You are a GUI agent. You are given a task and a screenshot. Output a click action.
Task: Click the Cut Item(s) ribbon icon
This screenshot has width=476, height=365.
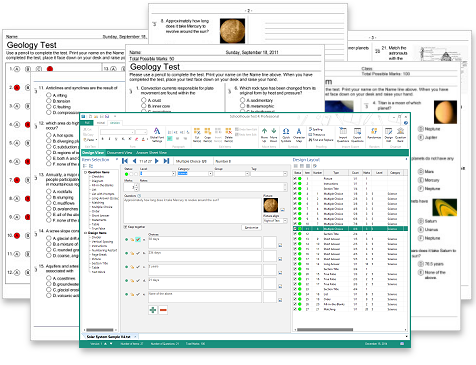[x=197, y=135]
